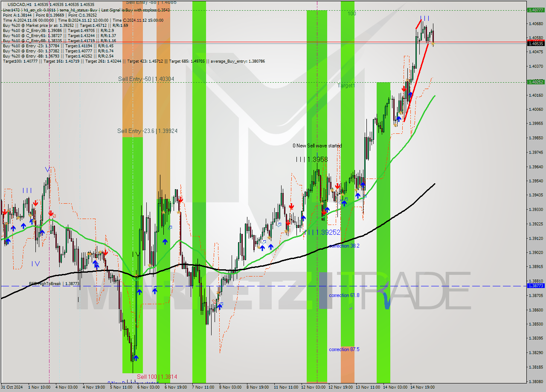The height and width of the screenshot is (392, 546).
Task: Click the 'Buy %10 @ C_Entry38' line
Action: click(x=58, y=30)
